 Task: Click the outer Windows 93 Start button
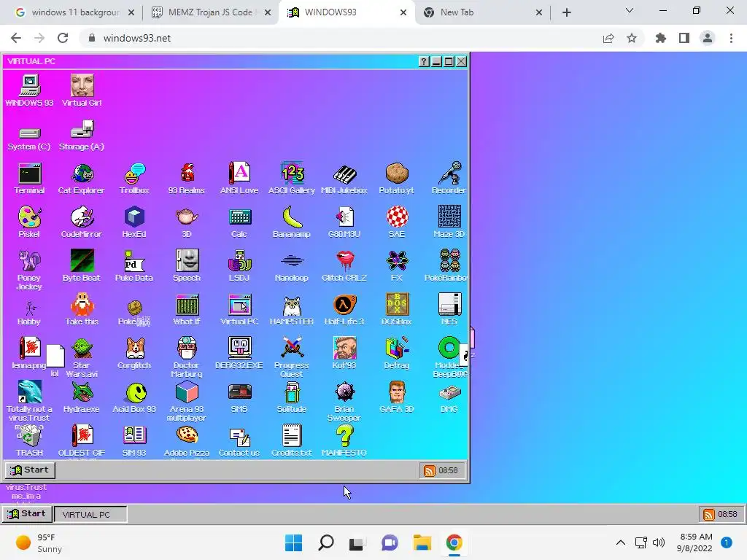(28, 514)
